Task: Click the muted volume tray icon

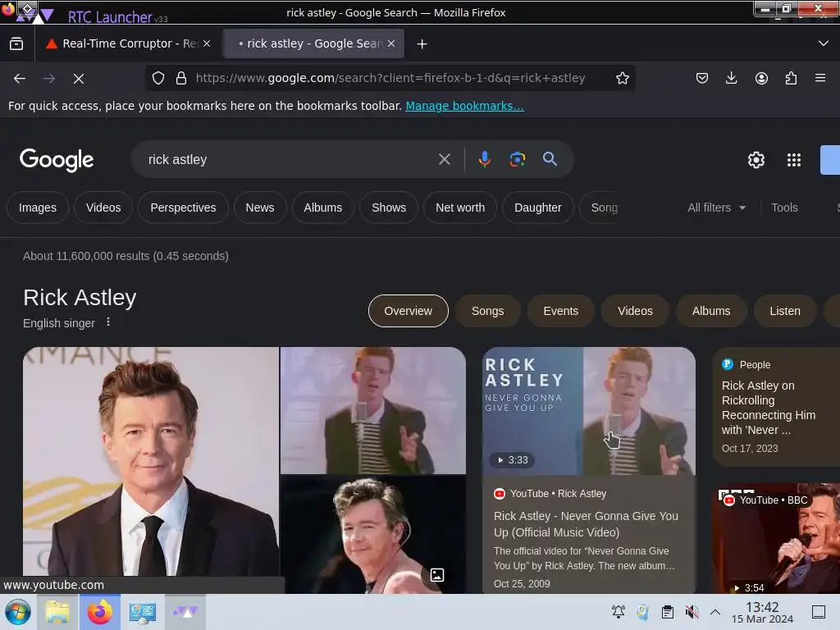Action: 692,612
